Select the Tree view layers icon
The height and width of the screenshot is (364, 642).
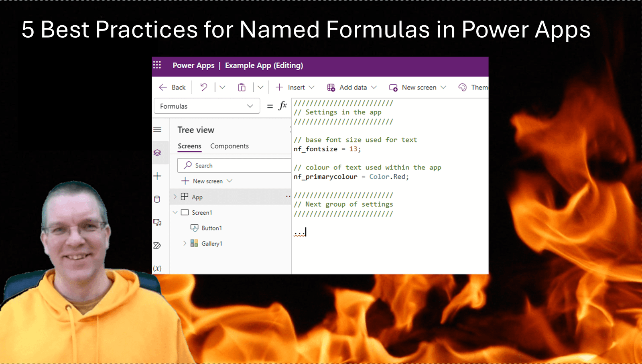157,153
